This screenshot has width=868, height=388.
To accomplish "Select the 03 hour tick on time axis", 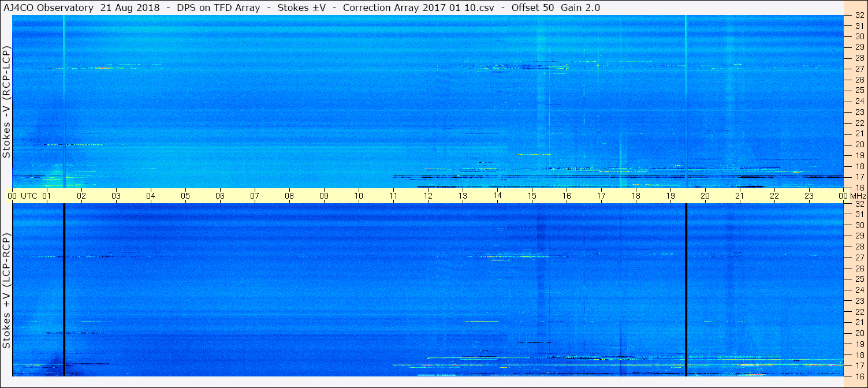I will pyautogui.click(x=116, y=196).
